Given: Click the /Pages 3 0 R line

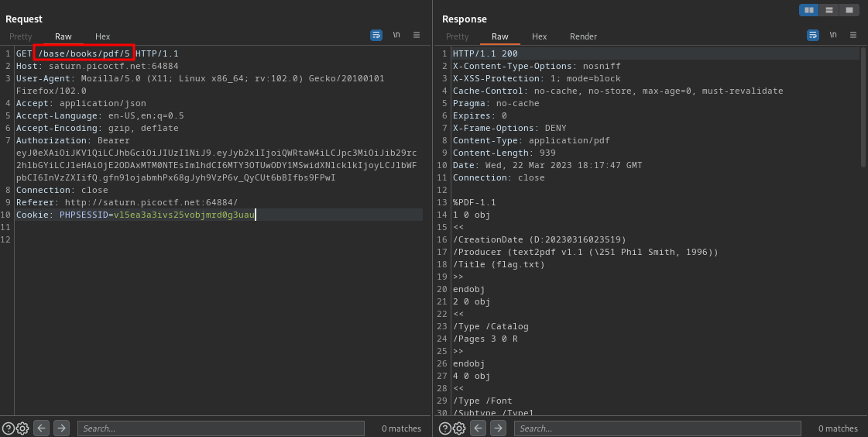Looking at the screenshot, I should [485, 339].
